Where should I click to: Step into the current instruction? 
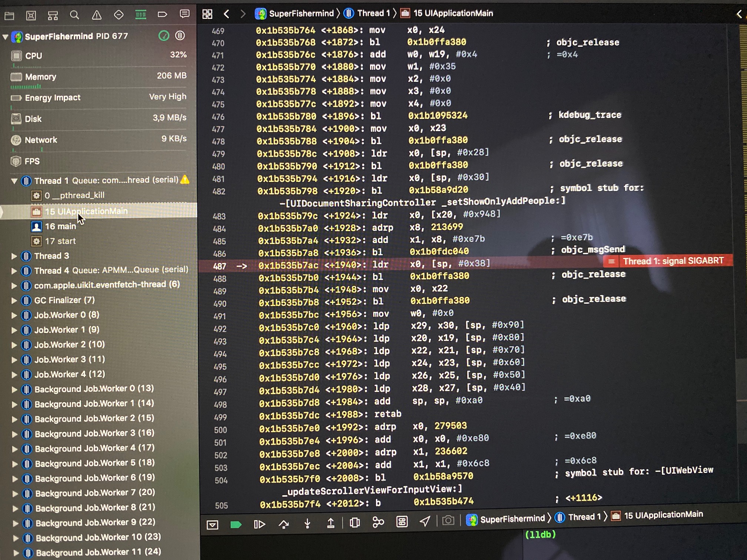coord(307,523)
